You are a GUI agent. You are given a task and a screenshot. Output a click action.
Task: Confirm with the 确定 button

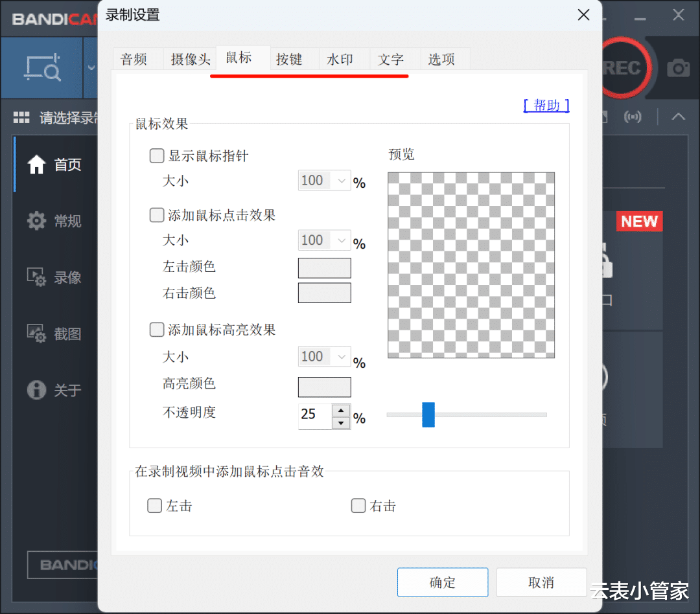point(443,582)
